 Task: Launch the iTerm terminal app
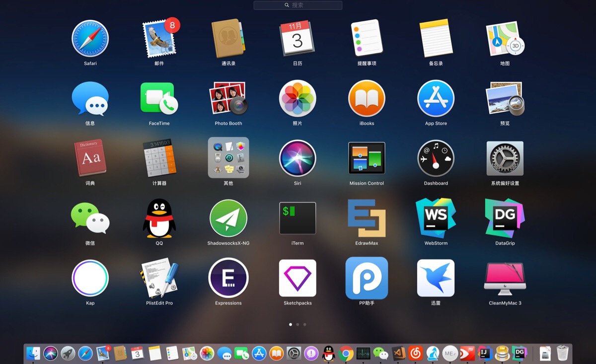click(298, 218)
